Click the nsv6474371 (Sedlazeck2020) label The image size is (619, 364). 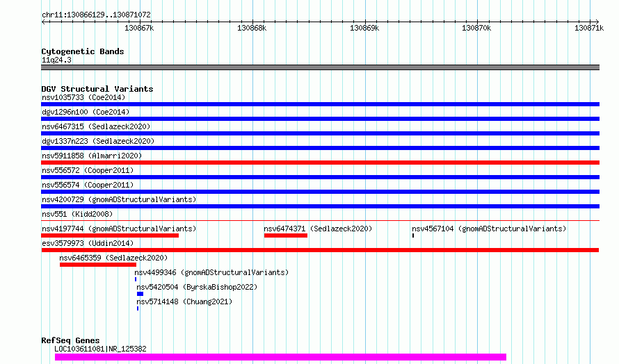318,229
